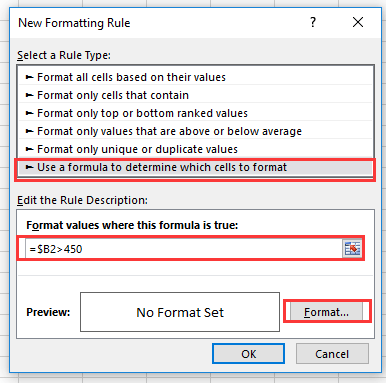Click the 'No Format Set' preview box

(180, 312)
